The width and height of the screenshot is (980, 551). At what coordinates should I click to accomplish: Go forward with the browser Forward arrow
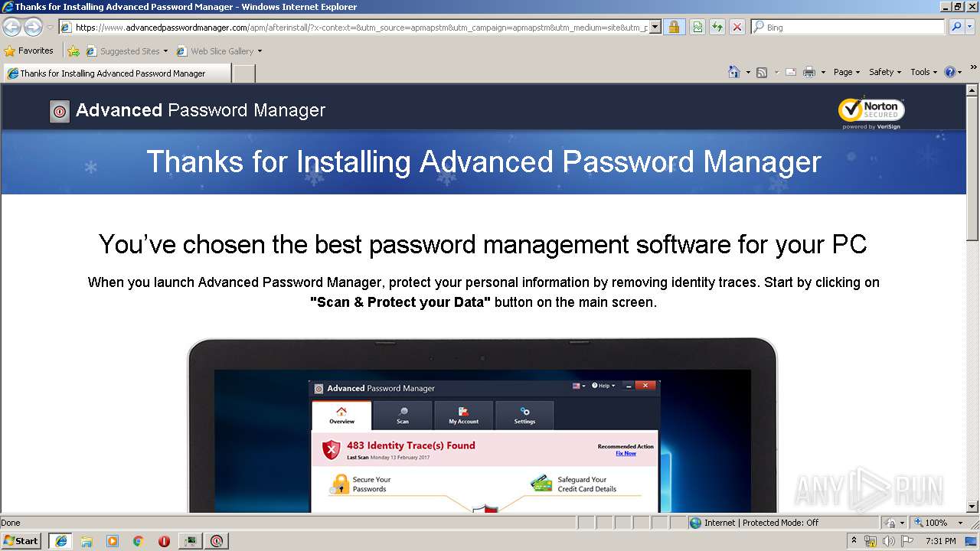click(x=33, y=28)
